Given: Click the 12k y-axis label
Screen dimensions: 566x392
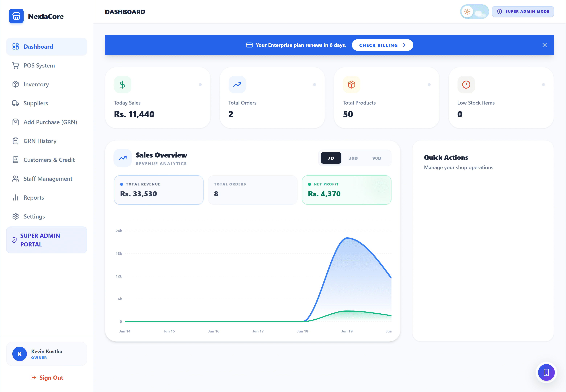Looking at the screenshot, I should point(119,276).
